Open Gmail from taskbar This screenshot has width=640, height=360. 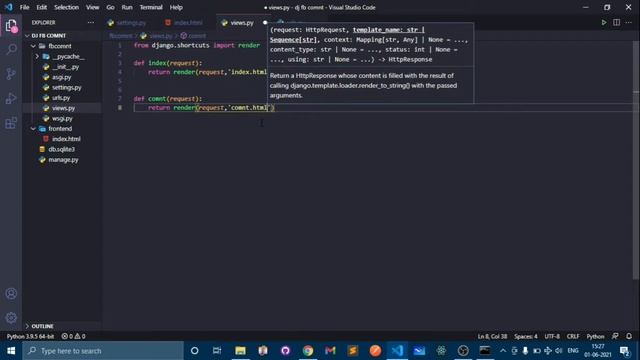(x=330, y=351)
